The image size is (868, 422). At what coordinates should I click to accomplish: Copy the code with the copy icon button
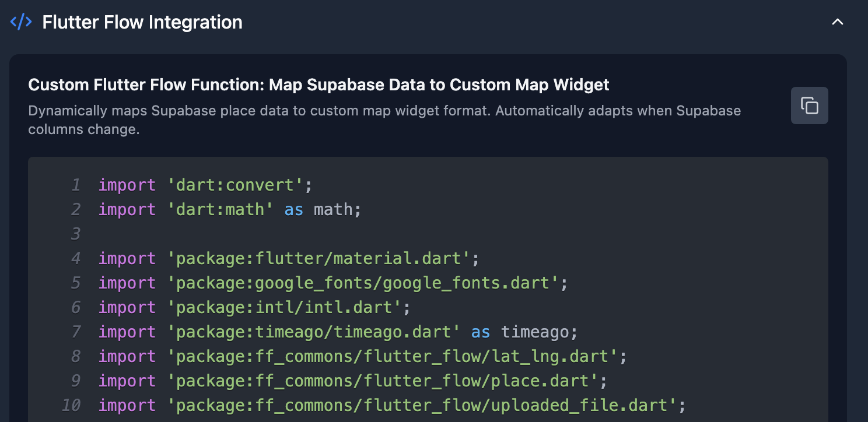click(x=809, y=105)
